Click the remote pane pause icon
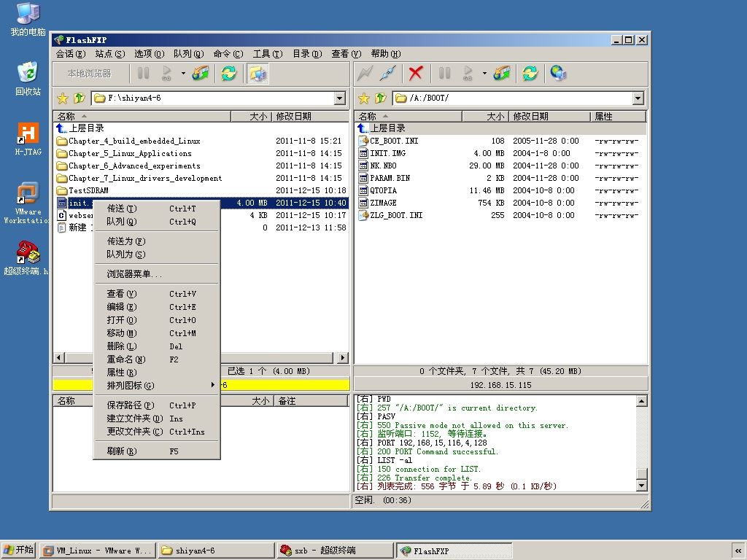This screenshot has width=747, height=560. click(x=444, y=74)
